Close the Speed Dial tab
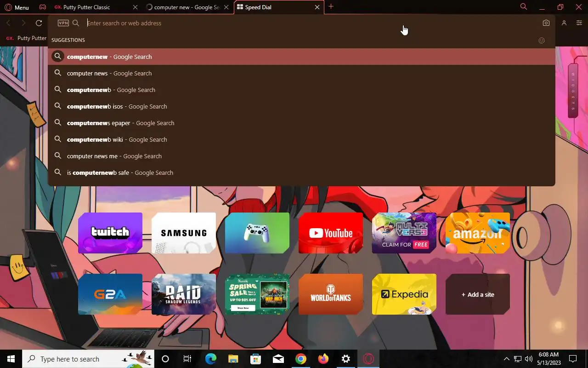Image resolution: width=588 pixels, height=368 pixels. (317, 7)
